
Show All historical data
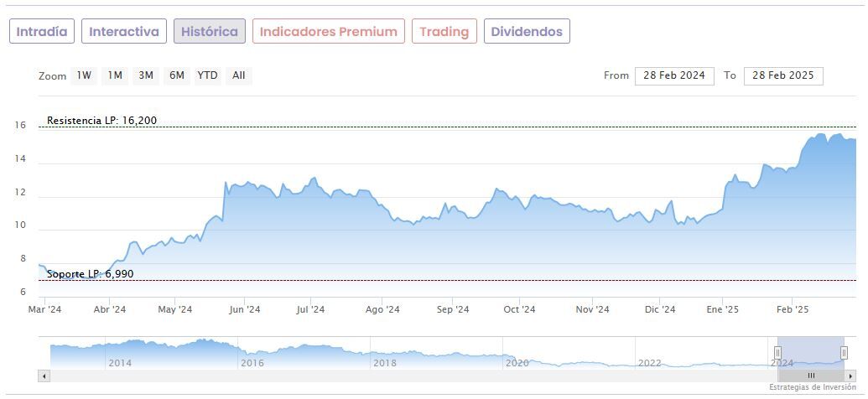click(239, 75)
